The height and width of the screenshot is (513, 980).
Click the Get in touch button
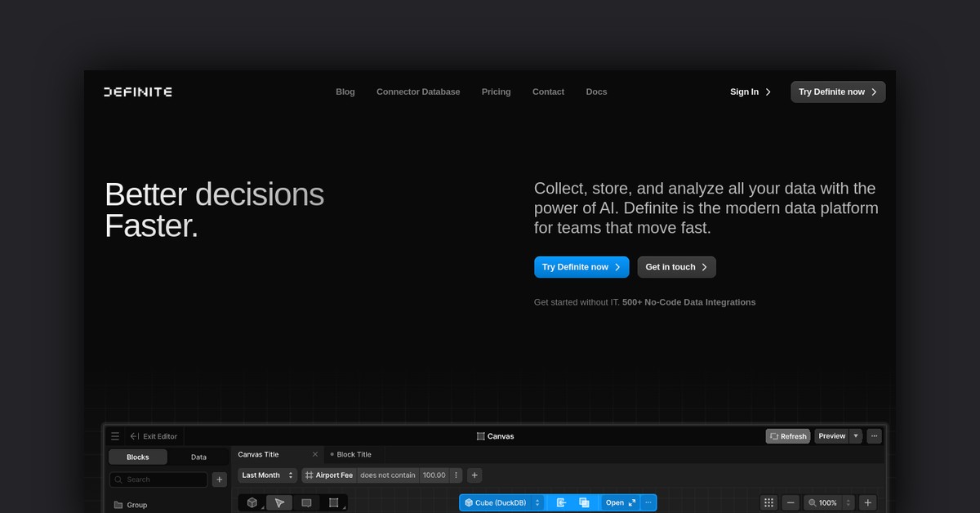point(676,267)
